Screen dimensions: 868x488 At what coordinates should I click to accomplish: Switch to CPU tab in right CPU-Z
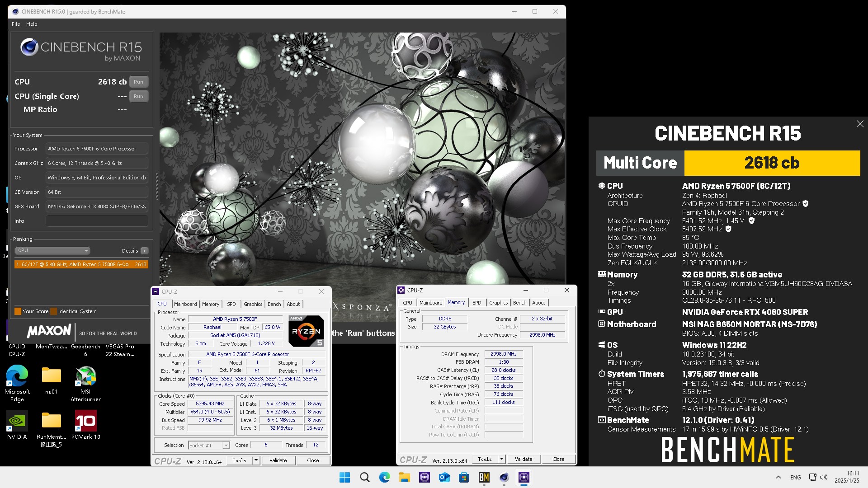point(407,303)
